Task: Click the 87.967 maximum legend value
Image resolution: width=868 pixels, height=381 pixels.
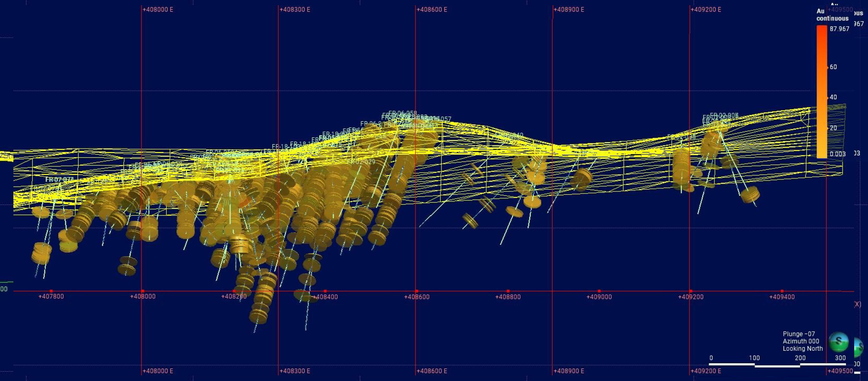Action: [839, 29]
